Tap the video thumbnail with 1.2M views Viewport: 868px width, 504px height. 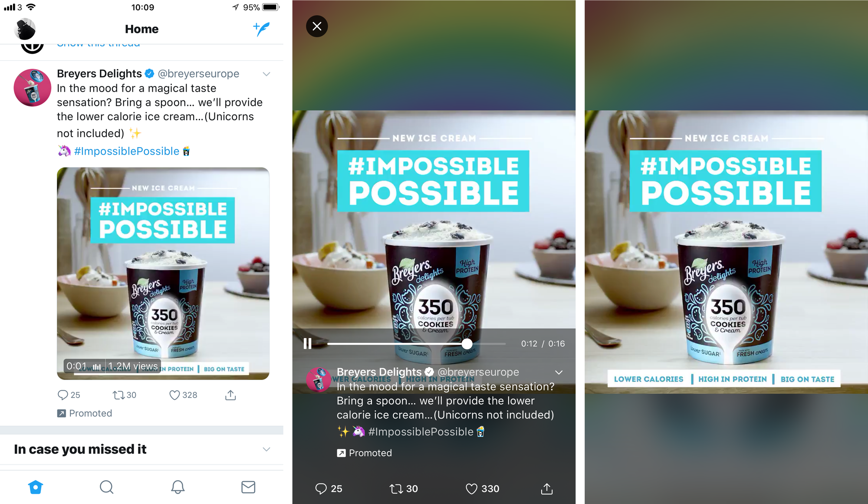coord(163,273)
